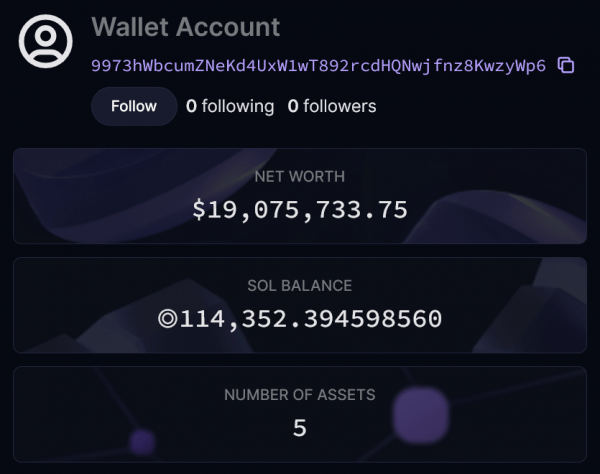600x474 pixels.
Task: Click the large purple blurred square in assets card
Action: 420,416
